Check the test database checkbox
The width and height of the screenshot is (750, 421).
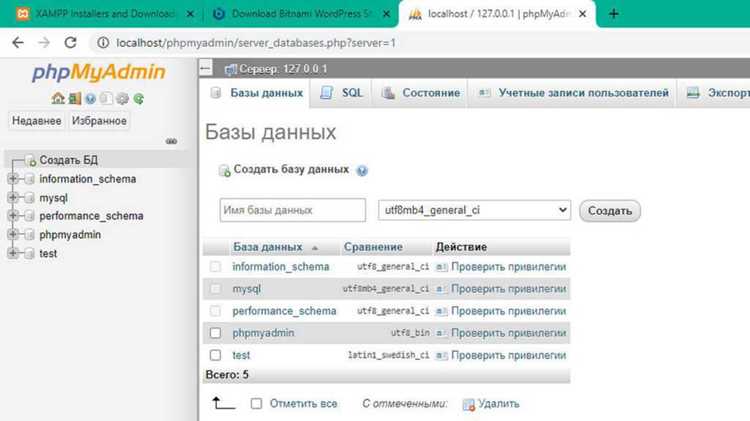(215, 355)
